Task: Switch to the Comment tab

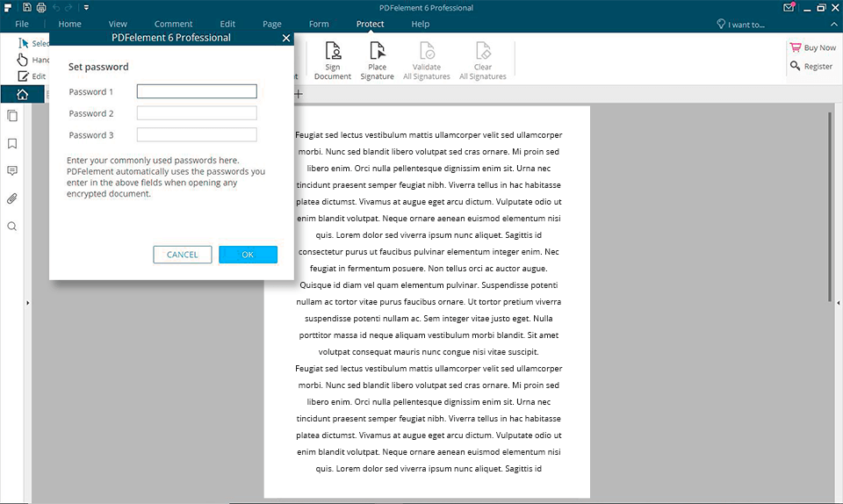Action: [173, 24]
